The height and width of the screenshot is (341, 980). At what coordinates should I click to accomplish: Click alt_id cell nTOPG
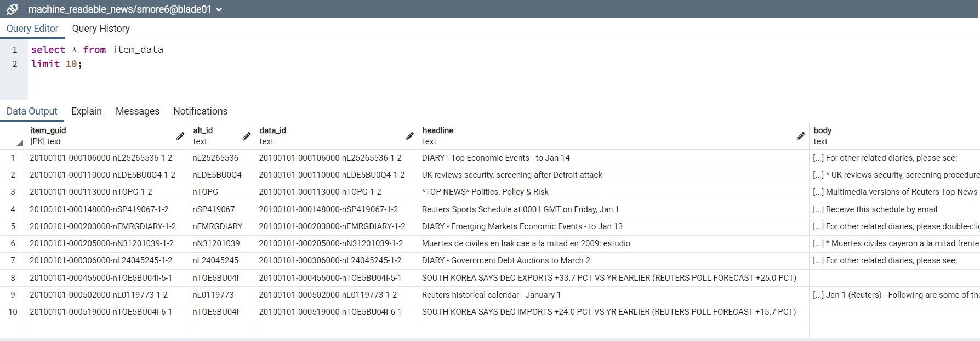pos(222,192)
